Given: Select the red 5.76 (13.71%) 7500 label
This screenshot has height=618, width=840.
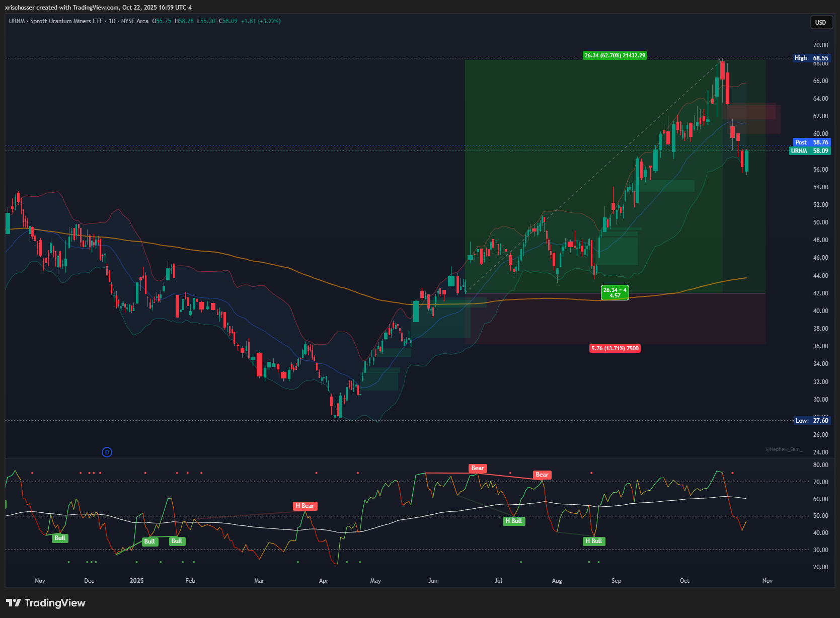Looking at the screenshot, I should click(x=615, y=348).
